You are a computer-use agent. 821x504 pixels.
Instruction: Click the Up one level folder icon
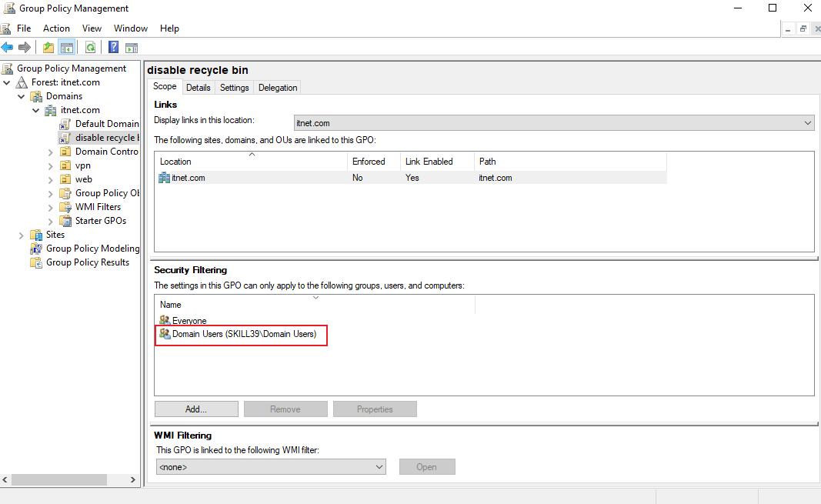tap(48, 48)
